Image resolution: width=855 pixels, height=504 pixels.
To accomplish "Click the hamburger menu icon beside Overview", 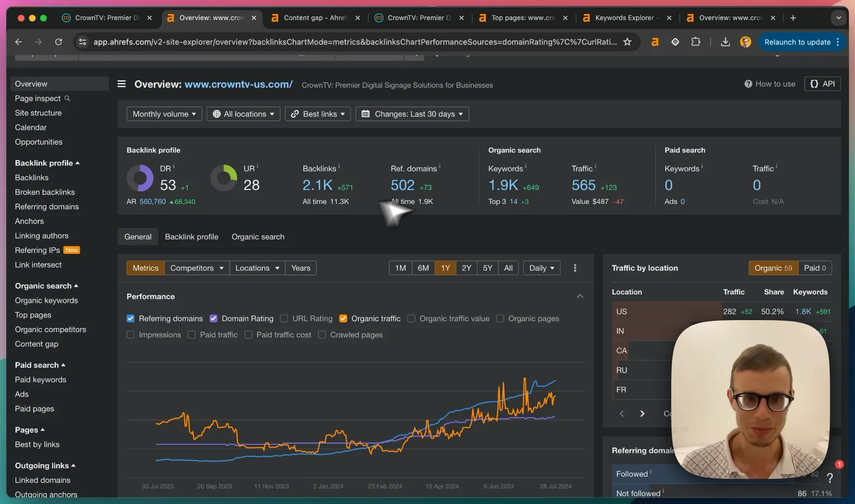I will point(121,84).
